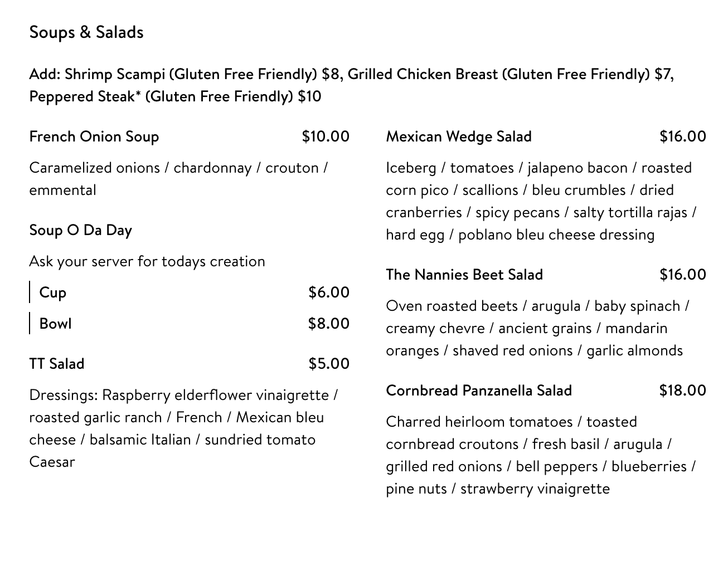Select the TT Salad item

[x=57, y=364]
